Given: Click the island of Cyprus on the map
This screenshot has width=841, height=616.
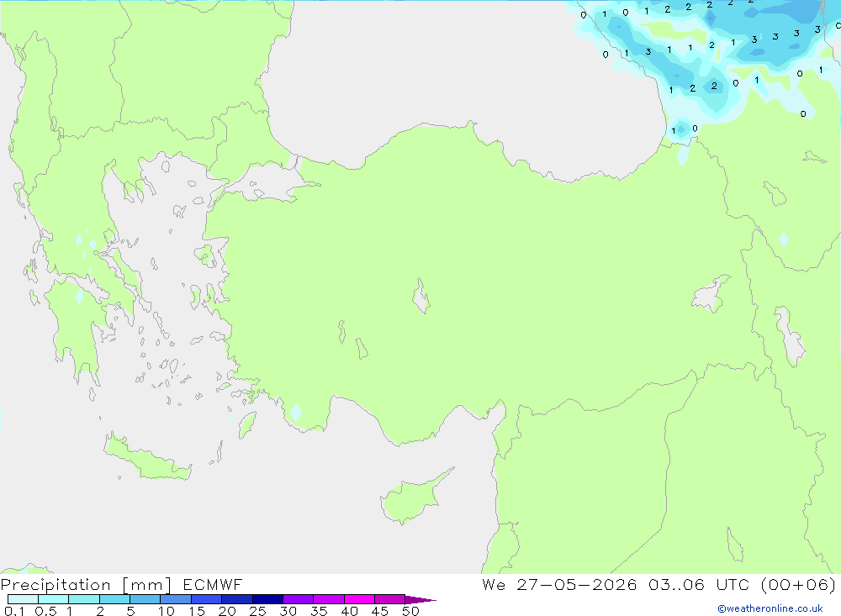Looking at the screenshot, I should (413, 498).
